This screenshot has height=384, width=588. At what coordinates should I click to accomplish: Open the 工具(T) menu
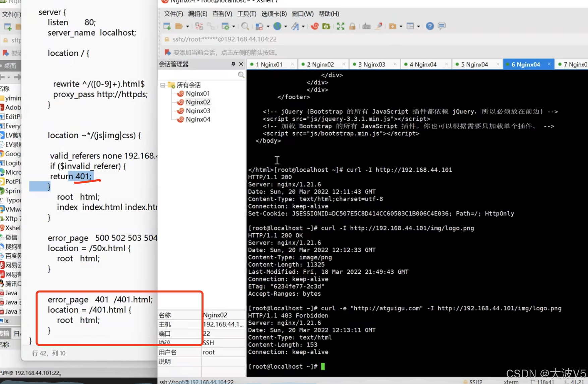(x=247, y=14)
